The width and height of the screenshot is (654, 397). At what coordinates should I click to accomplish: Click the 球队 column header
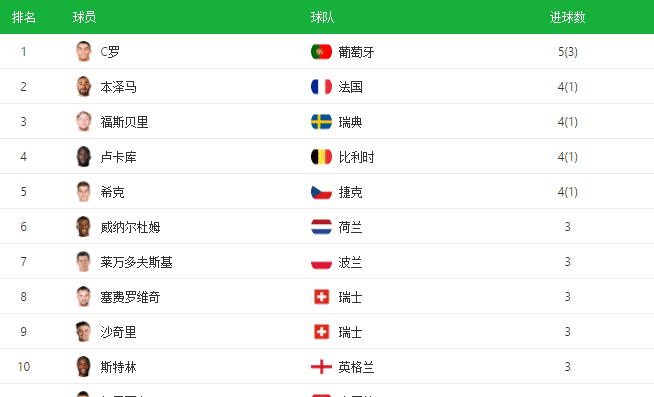click(322, 17)
